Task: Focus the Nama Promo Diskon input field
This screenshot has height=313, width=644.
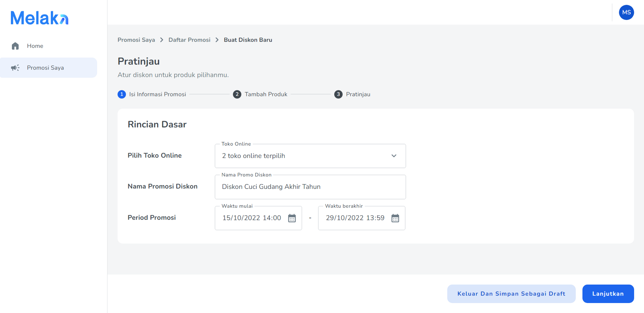Action: pos(310,187)
